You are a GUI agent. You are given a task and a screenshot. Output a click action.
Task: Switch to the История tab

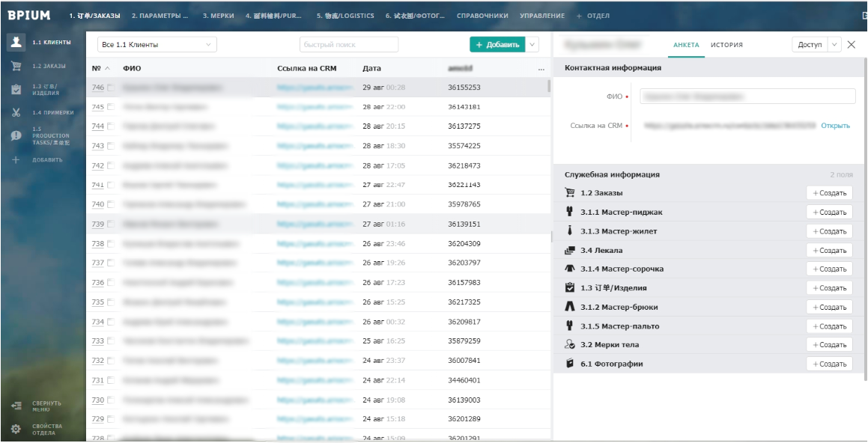pyautogui.click(x=727, y=45)
